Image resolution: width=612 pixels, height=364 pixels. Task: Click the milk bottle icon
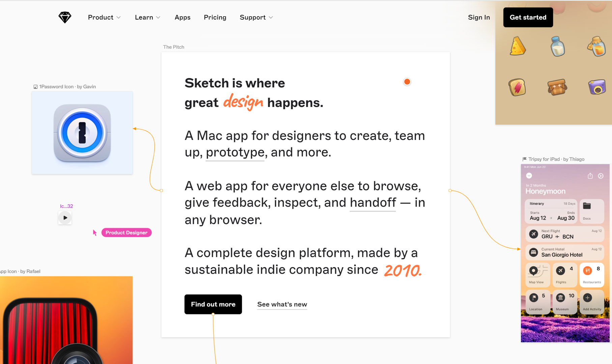tap(557, 47)
